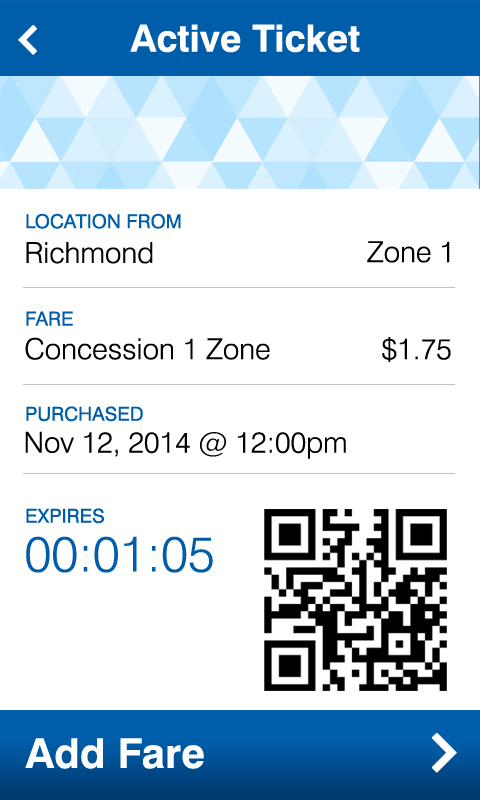The image size is (480, 800).
Task: Tap the blue triangle pattern banner
Action: pyautogui.click(x=240, y=132)
